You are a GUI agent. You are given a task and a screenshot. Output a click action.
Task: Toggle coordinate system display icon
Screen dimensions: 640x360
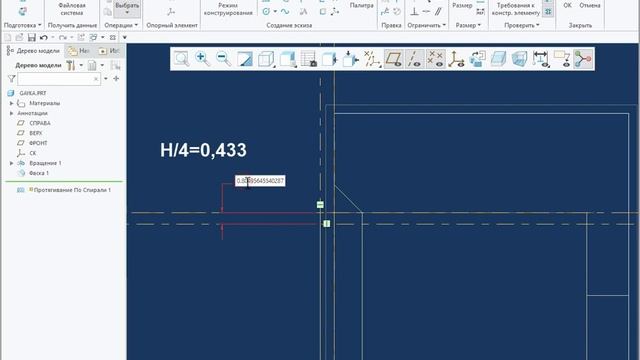[x=456, y=59]
